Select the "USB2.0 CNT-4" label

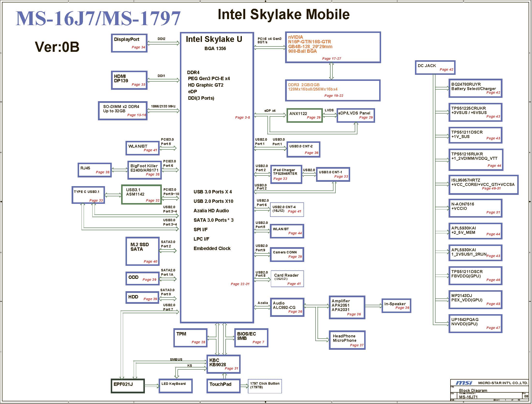(284, 207)
